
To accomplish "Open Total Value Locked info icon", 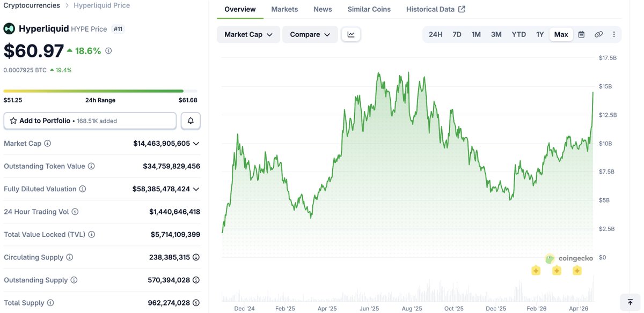I will [x=92, y=235].
